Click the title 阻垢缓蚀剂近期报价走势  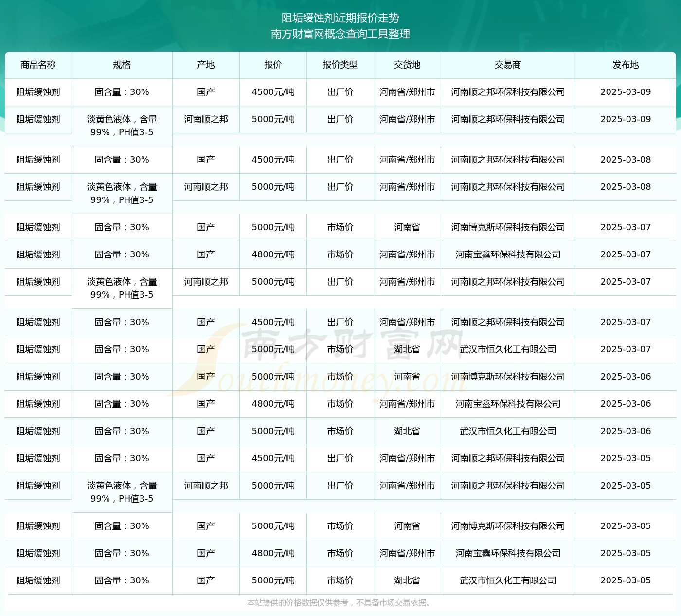pyautogui.click(x=340, y=18)
